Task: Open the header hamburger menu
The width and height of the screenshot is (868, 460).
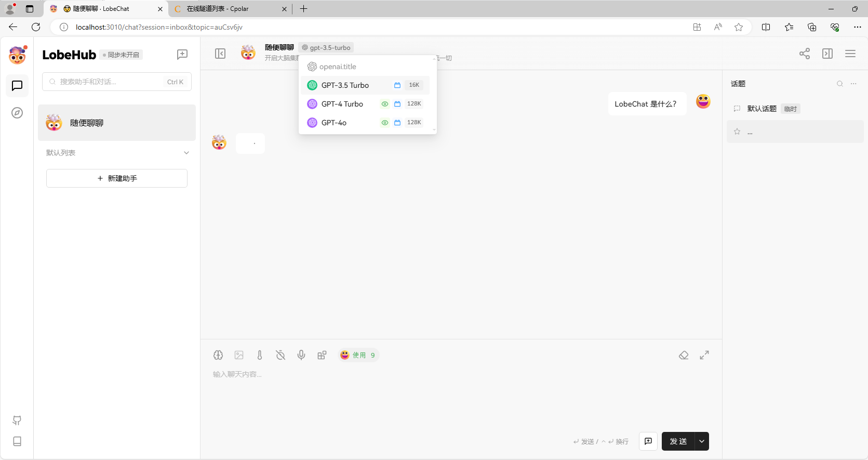Action: coord(850,54)
